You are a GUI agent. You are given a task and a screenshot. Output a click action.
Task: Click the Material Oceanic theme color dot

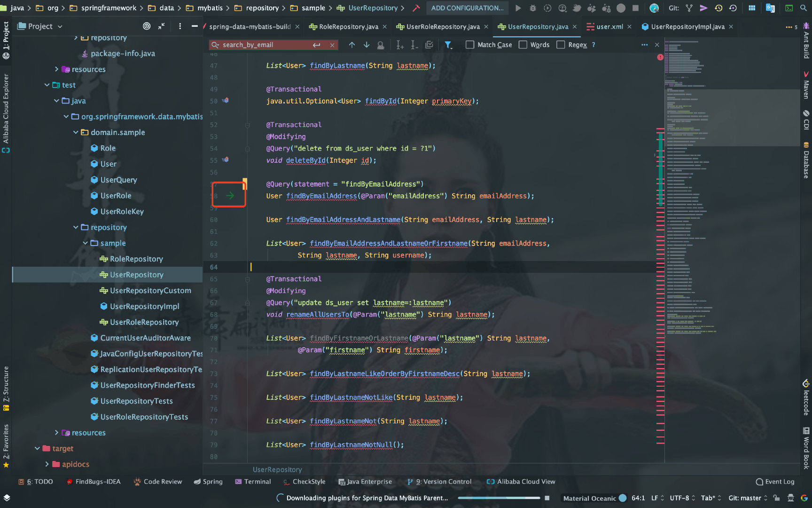(623, 498)
